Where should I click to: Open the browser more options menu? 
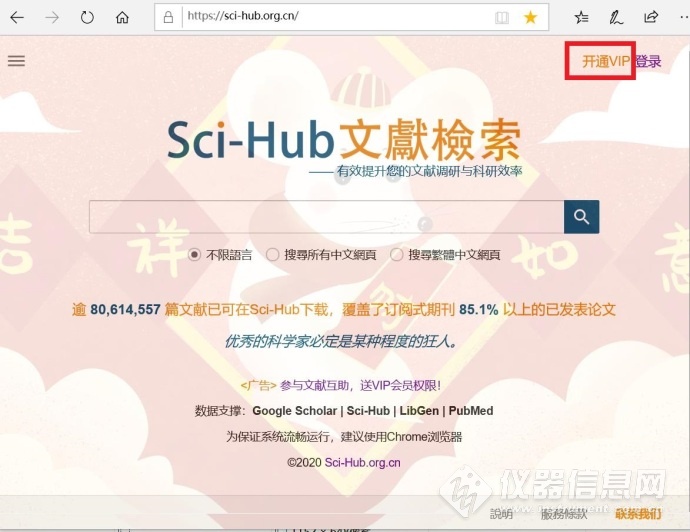point(685,18)
